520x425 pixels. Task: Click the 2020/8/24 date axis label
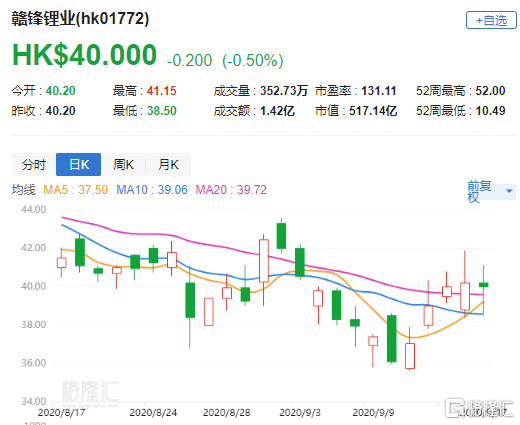[x=153, y=413]
